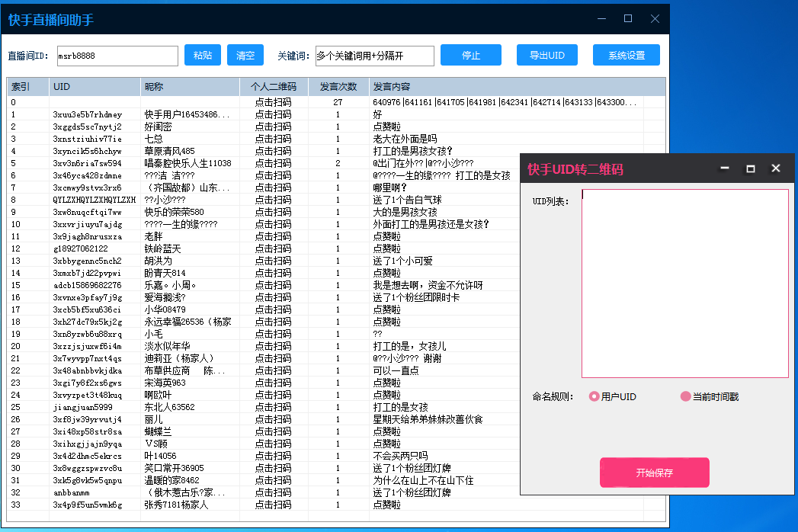
Task: Click the 停止 button
Action: pyautogui.click(x=471, y=55)
